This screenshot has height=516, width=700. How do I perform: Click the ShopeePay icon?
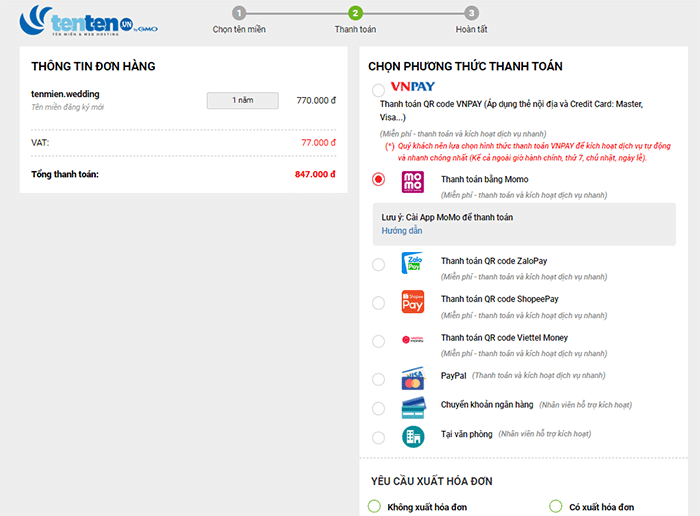412,302
